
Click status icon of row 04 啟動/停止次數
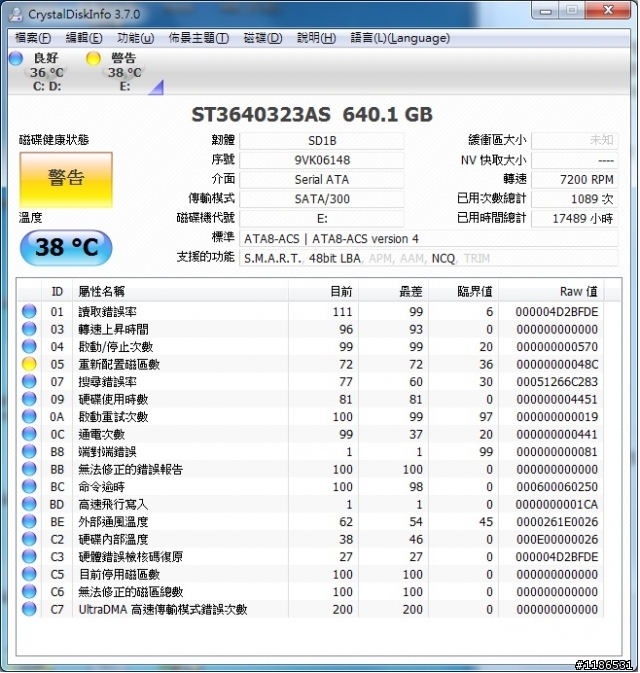pyautogui.click(x=29, y=346)
